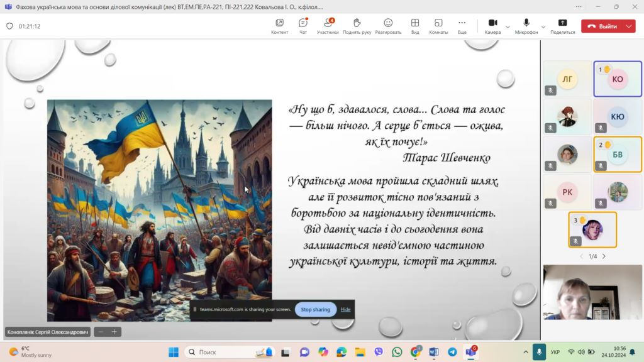This screenshot has width=644, height=362.
Task: Zoom in on shared content with plus
Action: pyautogui.click(x=114, y=332)
